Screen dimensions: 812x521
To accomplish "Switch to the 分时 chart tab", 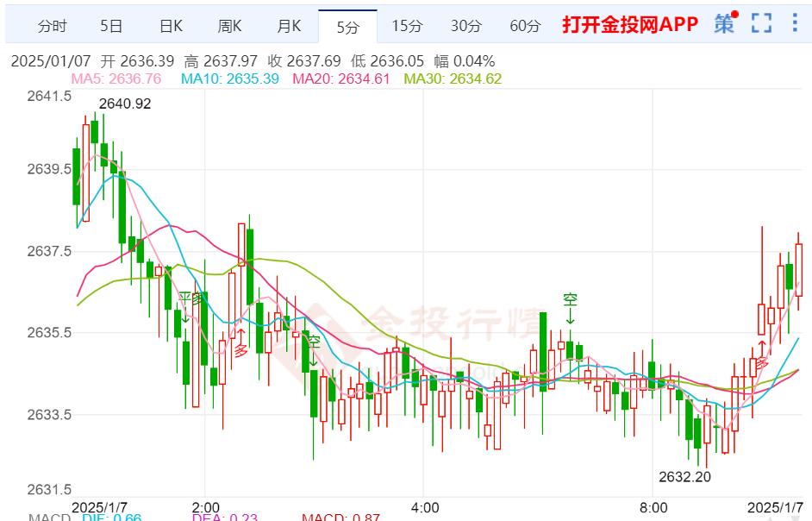I will (x=53, y=26).
